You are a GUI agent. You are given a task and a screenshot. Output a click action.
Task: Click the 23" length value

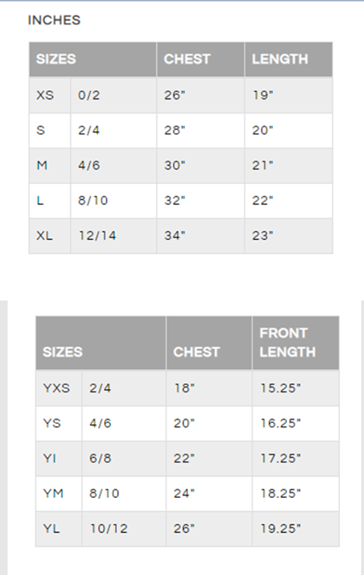262,235
